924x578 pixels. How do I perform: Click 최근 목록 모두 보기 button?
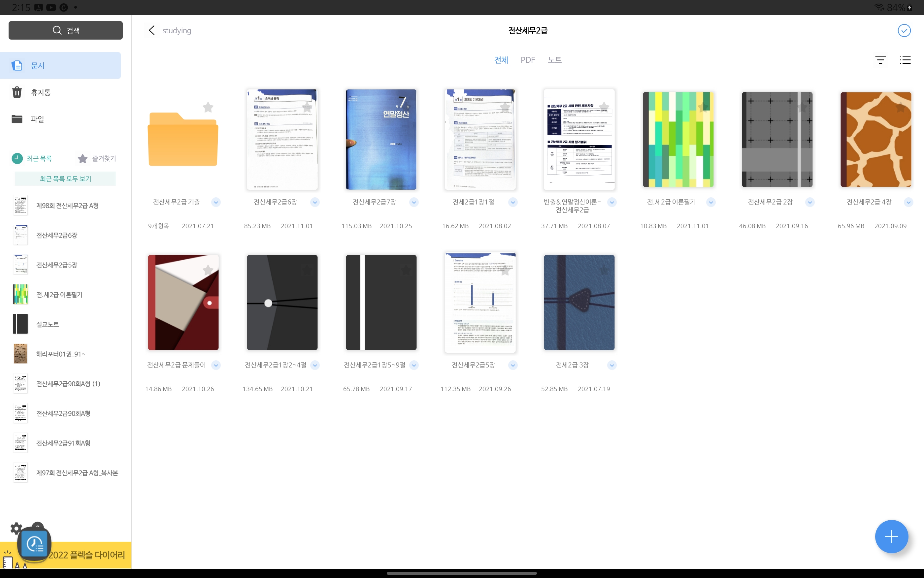click(x=65, y=178)
